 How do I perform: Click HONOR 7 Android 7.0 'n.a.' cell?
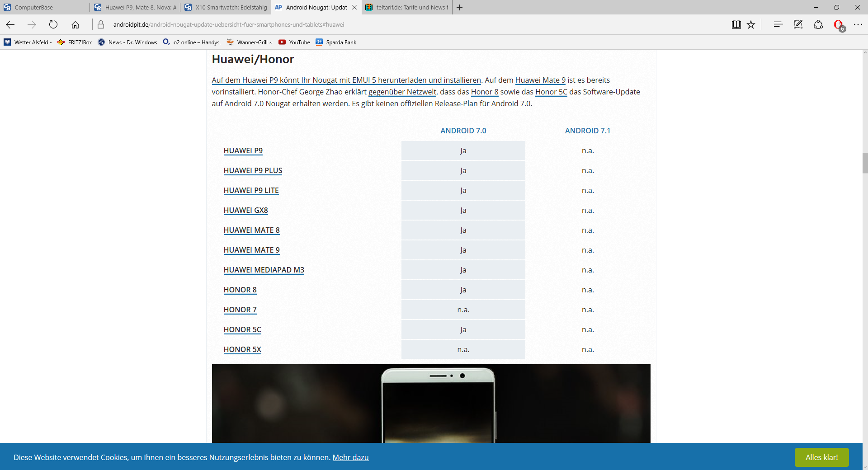(x=463, y=310)
